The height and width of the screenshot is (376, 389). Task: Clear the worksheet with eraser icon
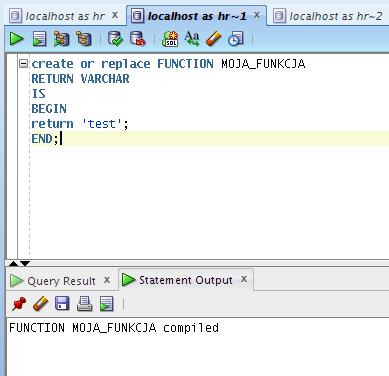213,39
